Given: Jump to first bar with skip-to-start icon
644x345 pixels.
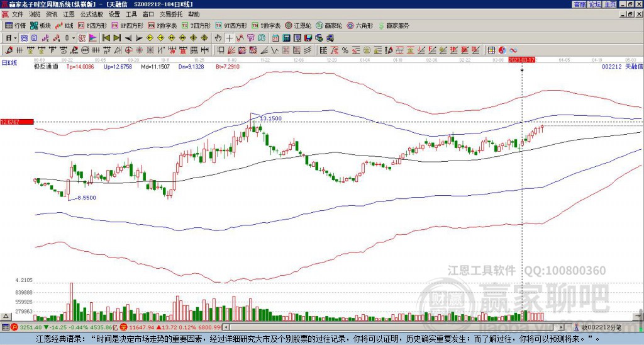Looking at the screenshot, I should point(106,38).
